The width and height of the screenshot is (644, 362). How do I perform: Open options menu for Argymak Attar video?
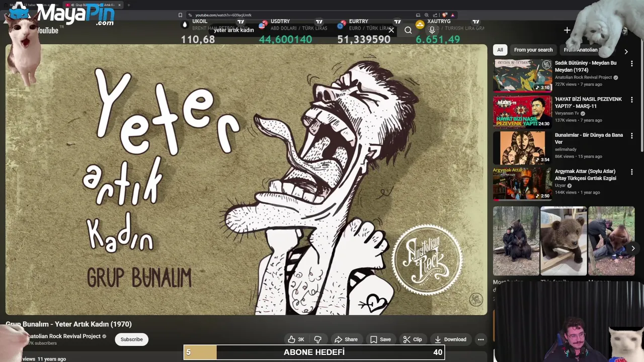click(631, 172)
